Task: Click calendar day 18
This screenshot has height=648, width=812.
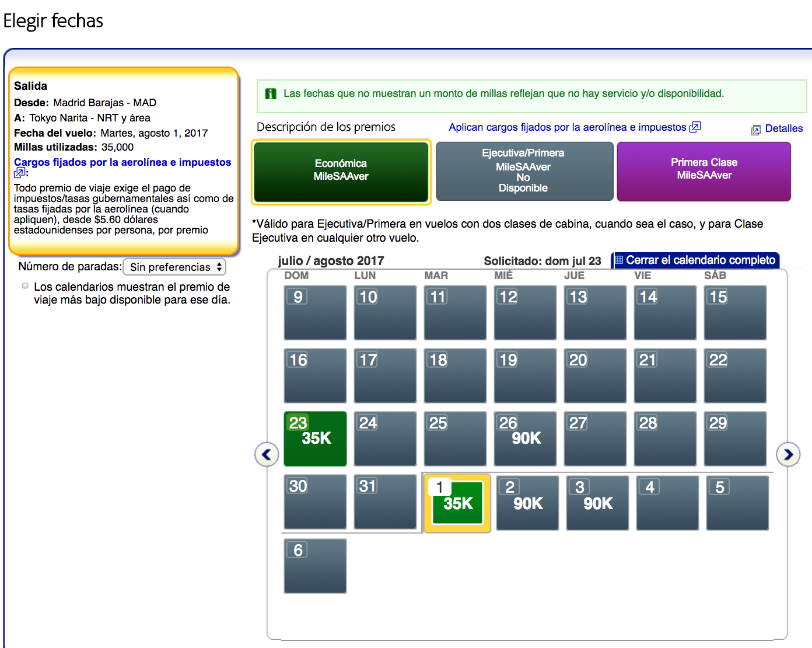Action: tap(455, 375)
